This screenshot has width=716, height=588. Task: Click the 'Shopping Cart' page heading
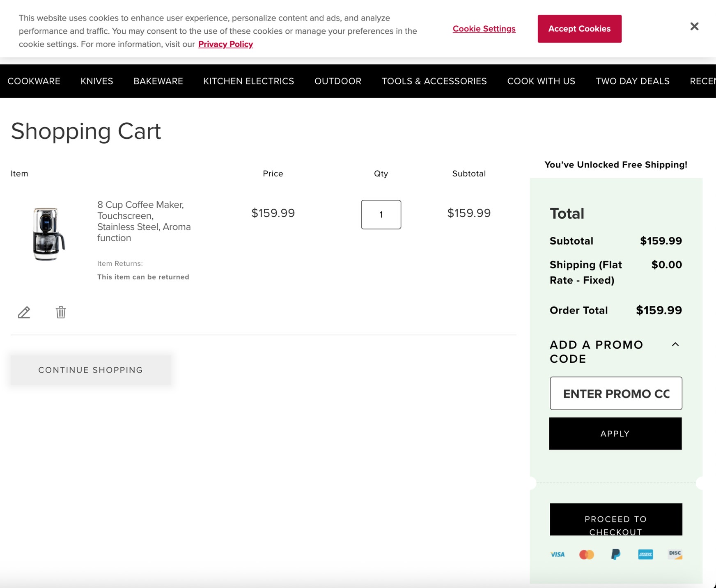pyautogui.click(x=86, y=131)
